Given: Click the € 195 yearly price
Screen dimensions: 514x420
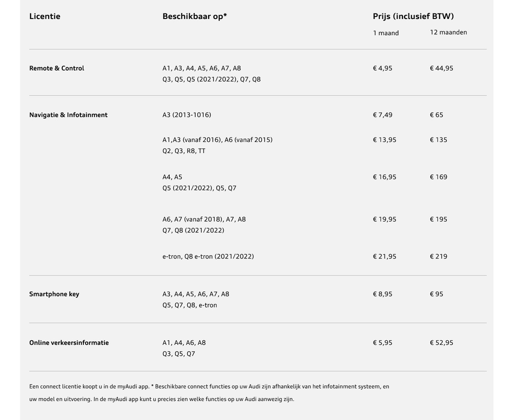Looking at the screenshot, I should [438, 219].
